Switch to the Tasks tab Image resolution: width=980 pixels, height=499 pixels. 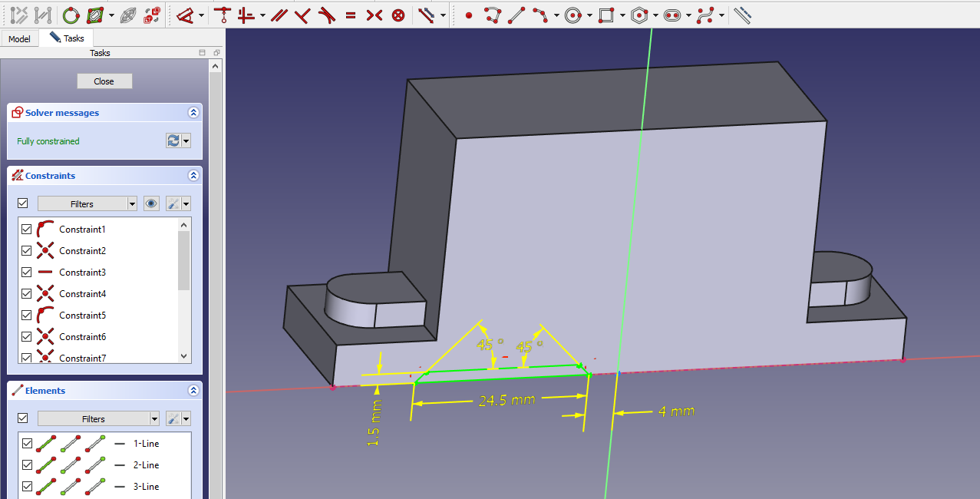67,38
